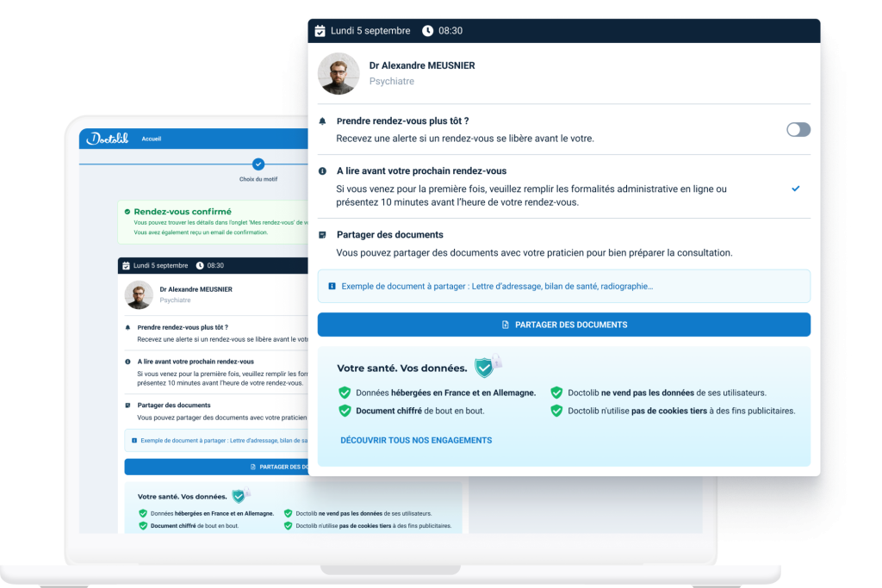Expand the Partager des documents section
The image size is (882, 588).
389,235
